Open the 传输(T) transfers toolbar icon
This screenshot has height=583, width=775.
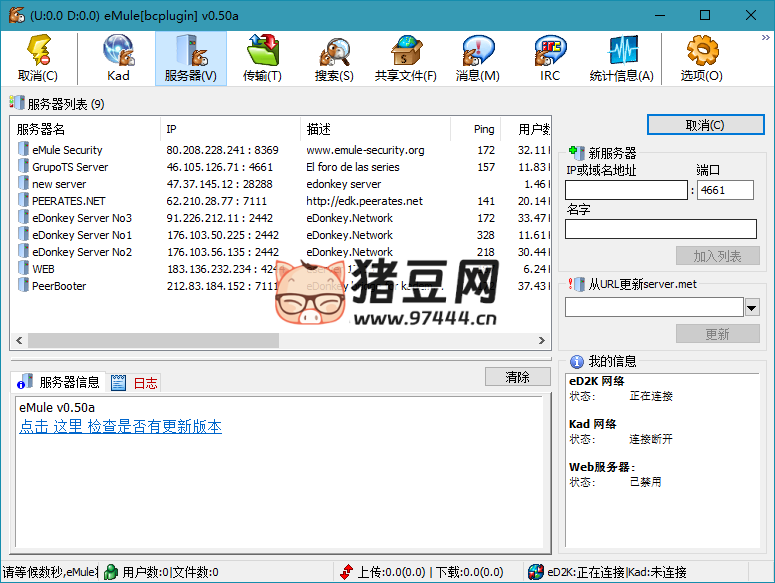262,50
